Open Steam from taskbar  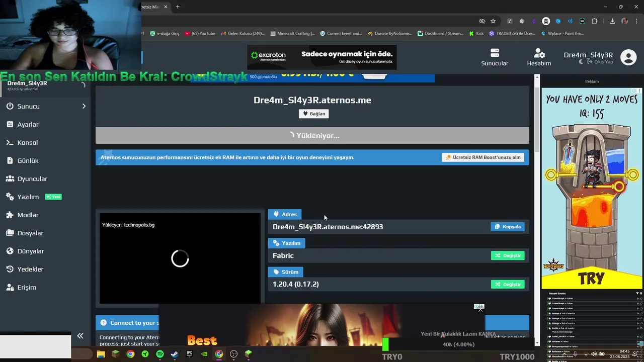pos(175,354)
